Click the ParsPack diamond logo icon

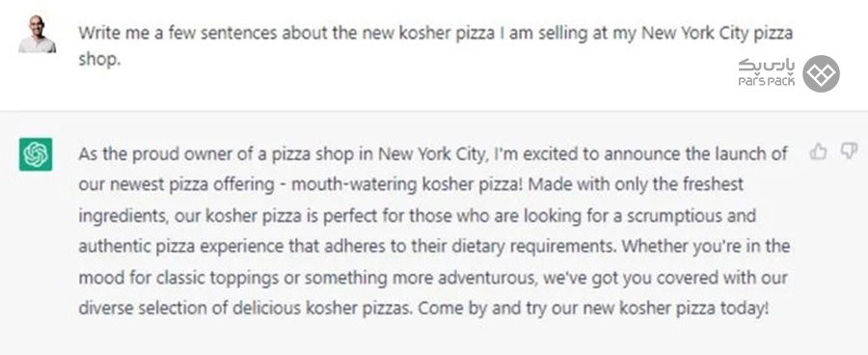pos(821,73)
